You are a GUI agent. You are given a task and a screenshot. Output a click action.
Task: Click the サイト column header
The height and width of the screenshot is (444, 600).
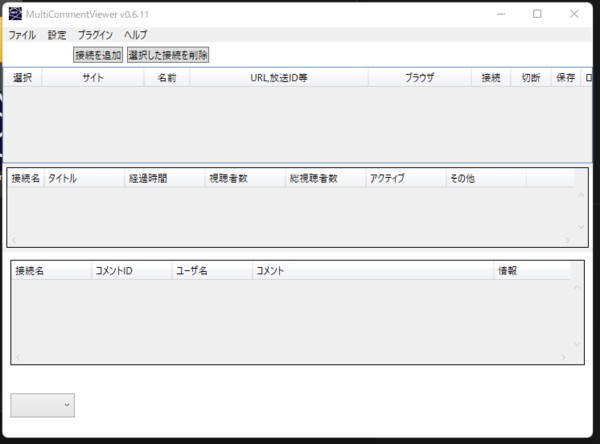(93, 78)
